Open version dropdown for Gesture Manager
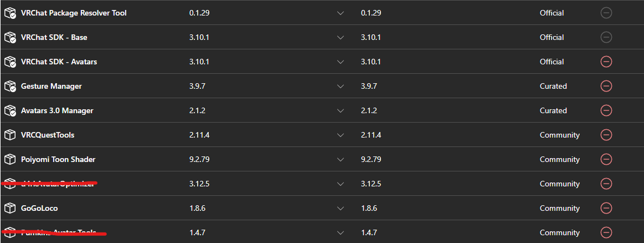 click(341, 86)
